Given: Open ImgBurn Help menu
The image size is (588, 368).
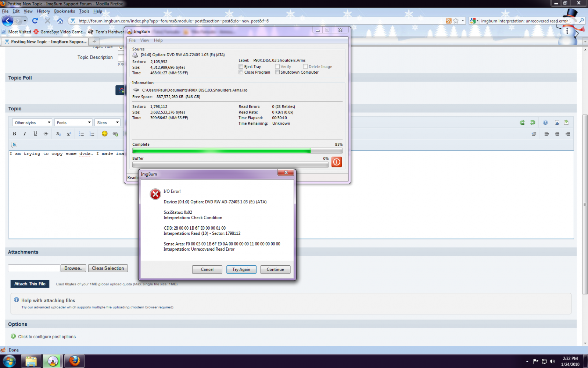Looking at the screenshot, I should [x=158, y=40].
